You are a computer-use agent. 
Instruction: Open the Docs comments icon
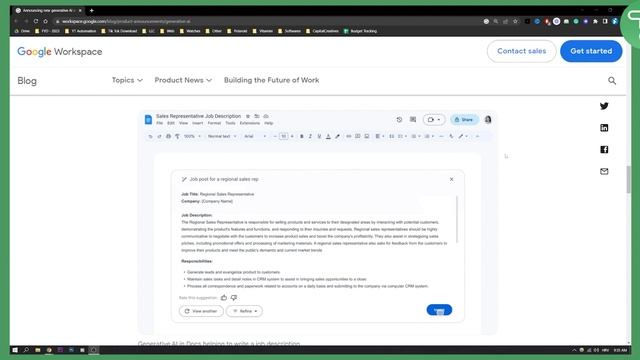click(x=413, y=120)
